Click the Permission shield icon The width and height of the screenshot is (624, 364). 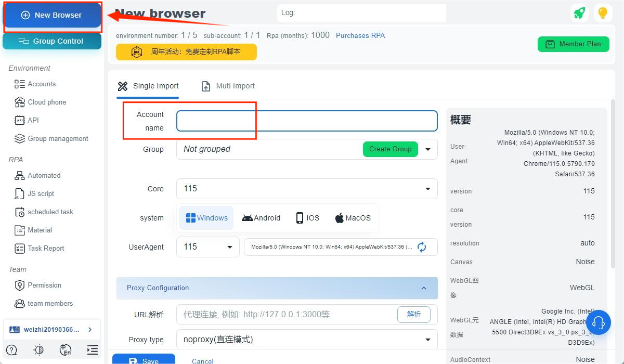[x=20, y=285]
